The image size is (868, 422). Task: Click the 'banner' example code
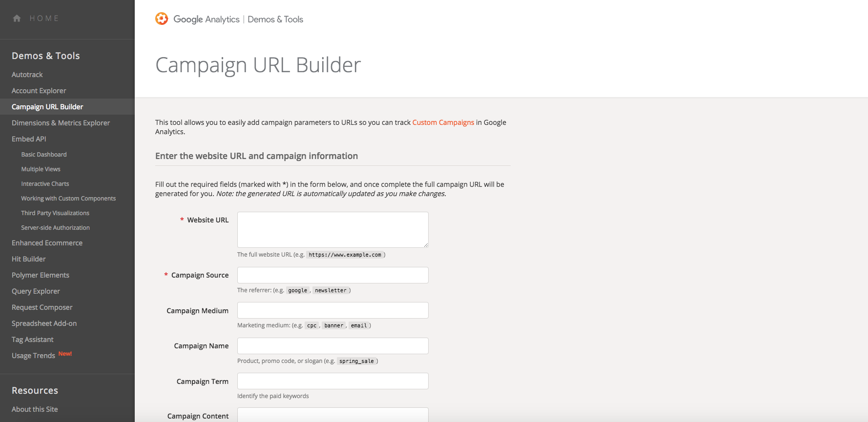click(334, 325)
